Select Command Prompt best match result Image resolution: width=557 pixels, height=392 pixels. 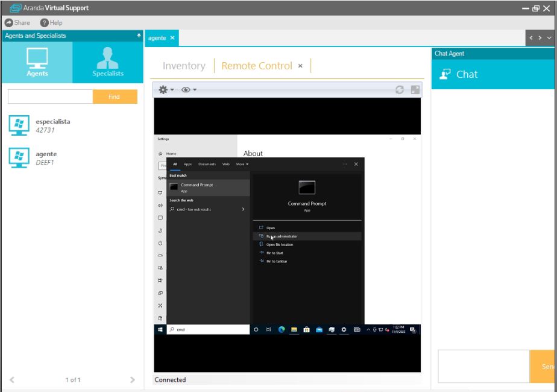point(208,188)
